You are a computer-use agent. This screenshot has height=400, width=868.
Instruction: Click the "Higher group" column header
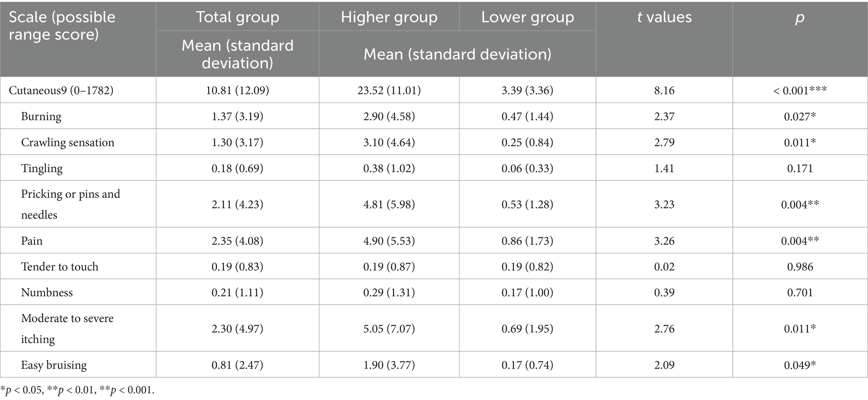tap(389, 17)
